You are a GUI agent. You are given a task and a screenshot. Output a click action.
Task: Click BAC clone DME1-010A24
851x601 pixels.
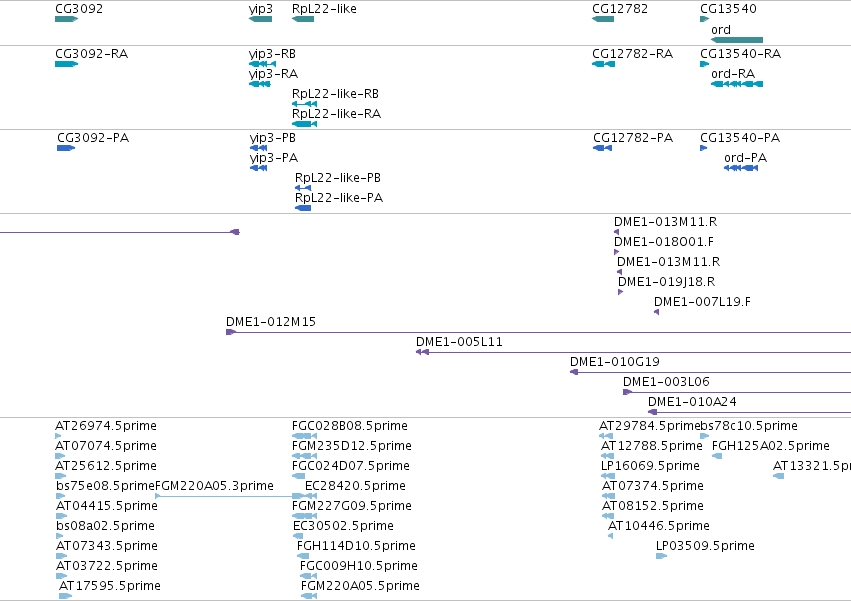(750, 412)
